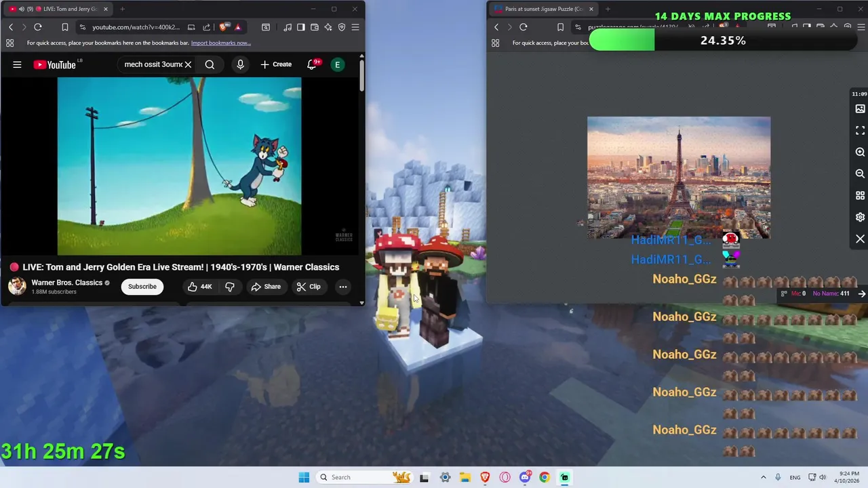
Task: Open the Windows Start menu
Action: [304, 477]
